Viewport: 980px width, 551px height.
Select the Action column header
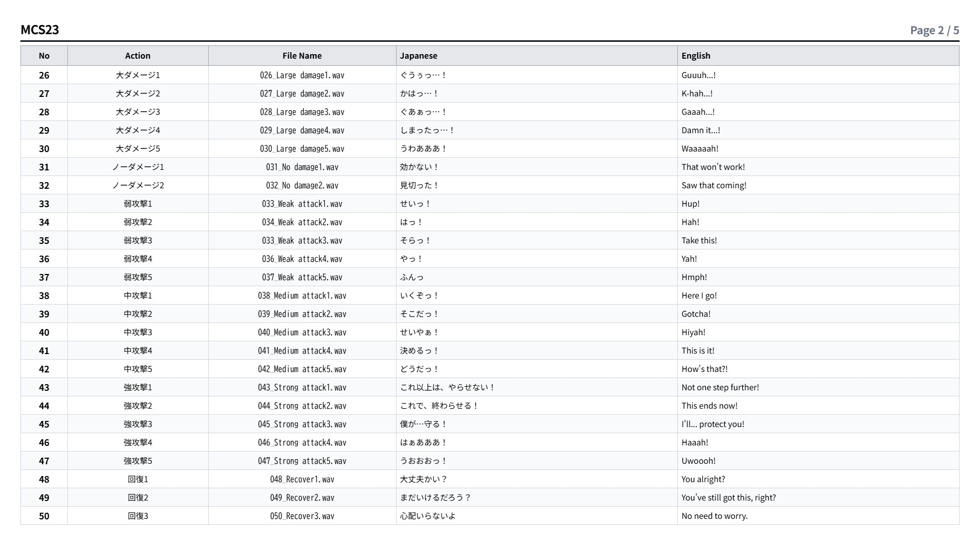(138, 56)
